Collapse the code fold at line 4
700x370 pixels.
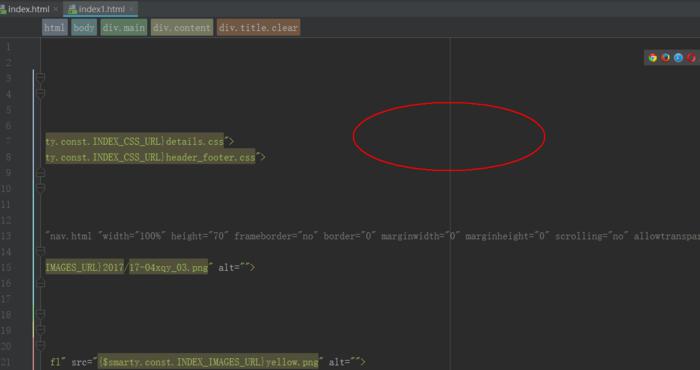tap(41, 94)
